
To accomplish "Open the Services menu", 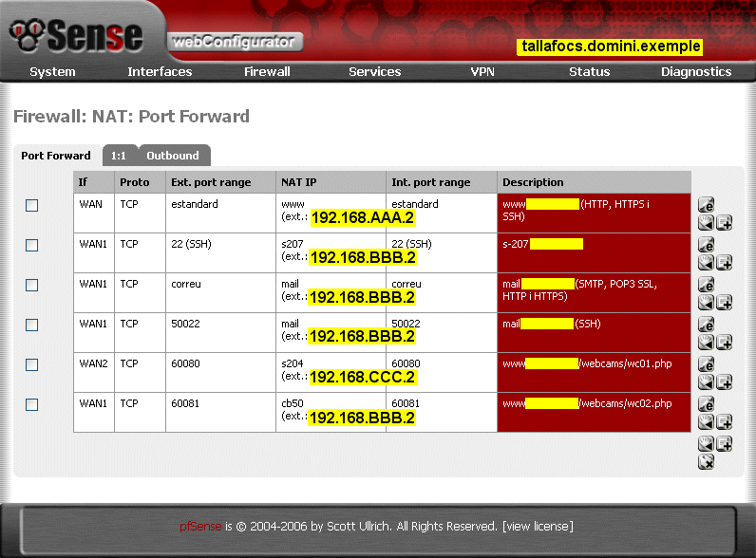I will [x=374, y=72].
